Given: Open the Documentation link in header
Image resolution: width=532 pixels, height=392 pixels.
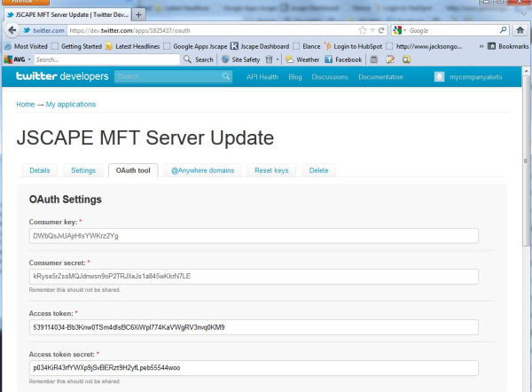Looking at the screenshot, I should pyautogui.click(x=380, y=77).
